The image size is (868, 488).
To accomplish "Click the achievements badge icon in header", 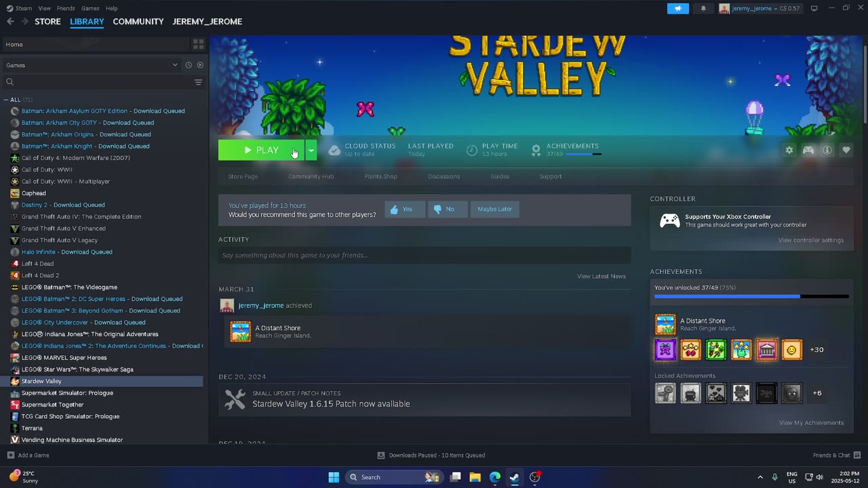I will 536,150.
